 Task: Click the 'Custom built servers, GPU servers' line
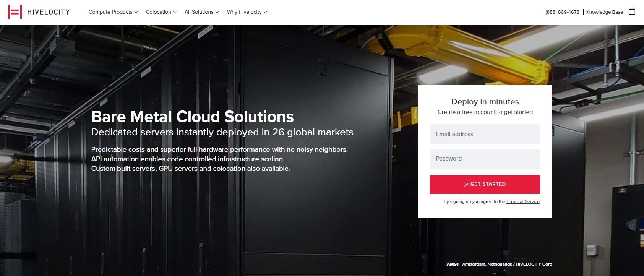coord(190,169)
